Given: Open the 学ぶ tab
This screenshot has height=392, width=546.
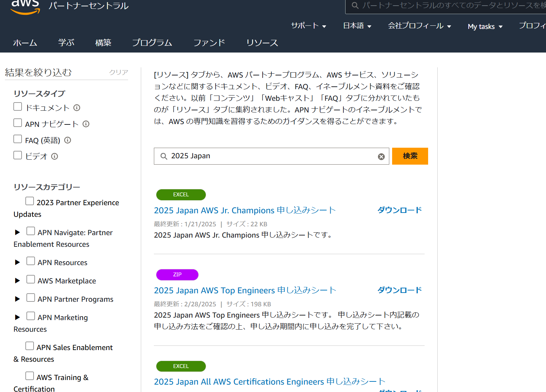Looking at the screenshot, I should [x=66, y=43].
